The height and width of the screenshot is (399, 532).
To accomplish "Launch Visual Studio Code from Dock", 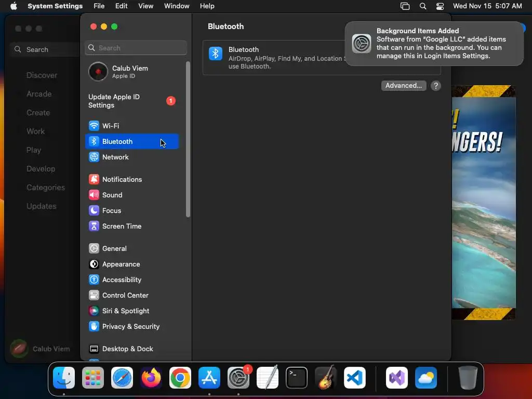I will (x=355, y=378).
